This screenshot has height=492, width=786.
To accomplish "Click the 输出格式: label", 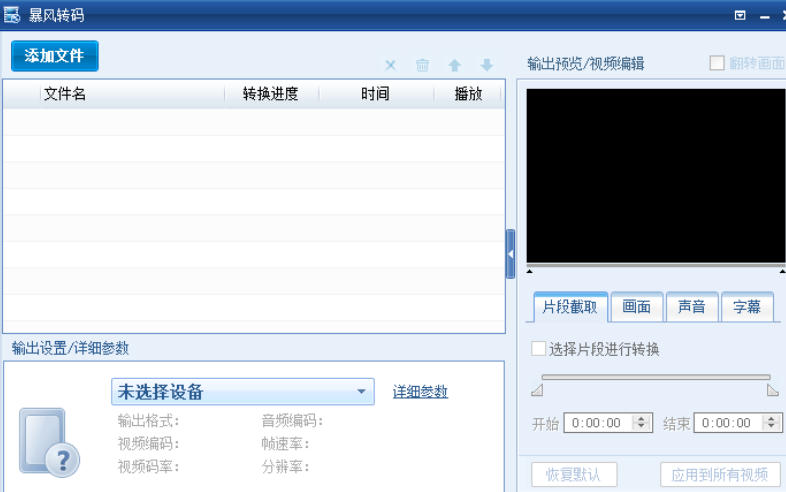I will click(148, 420).
